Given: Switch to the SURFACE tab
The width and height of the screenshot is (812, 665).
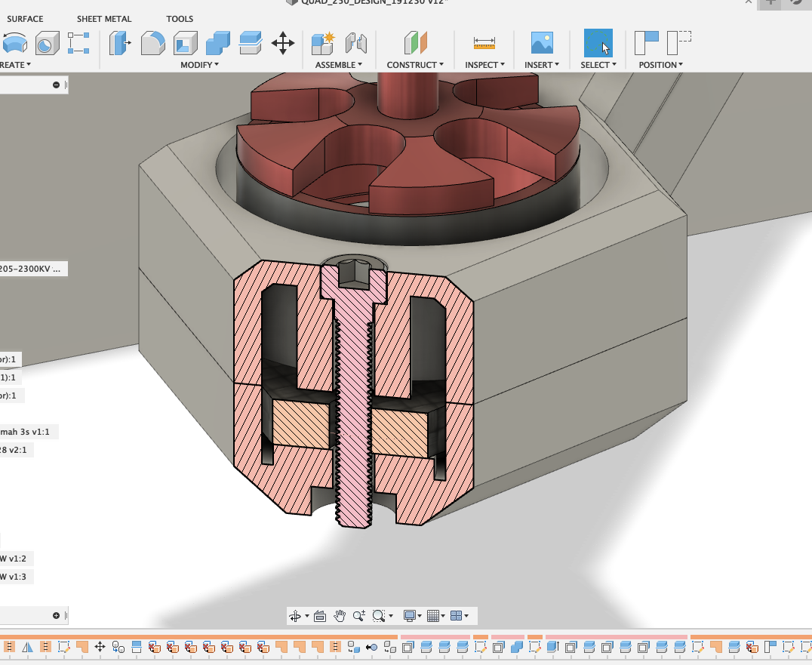Looking at the screenshot, I should pyautogui.click(x=25, y=19).
